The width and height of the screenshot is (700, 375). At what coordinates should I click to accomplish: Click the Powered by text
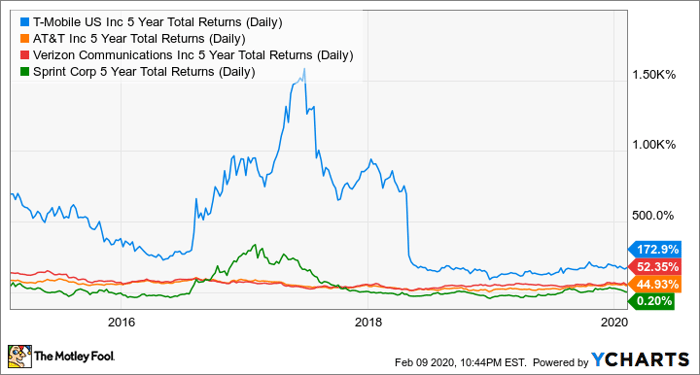pos(560,361)
